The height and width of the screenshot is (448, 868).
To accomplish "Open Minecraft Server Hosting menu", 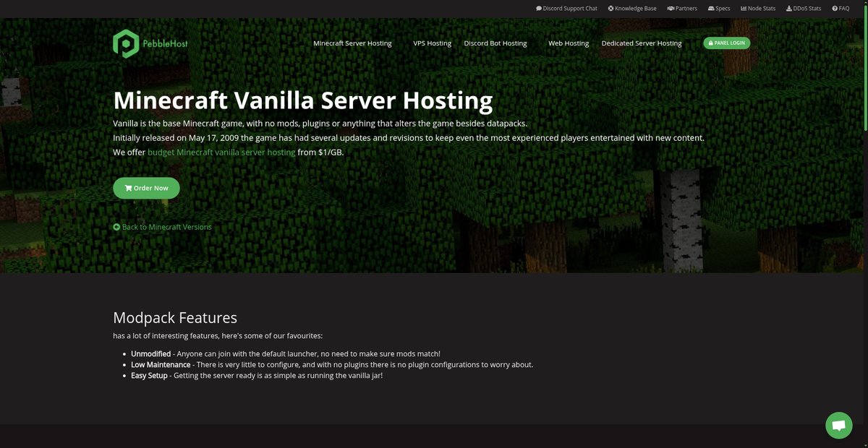I will [x=352, y=43].
